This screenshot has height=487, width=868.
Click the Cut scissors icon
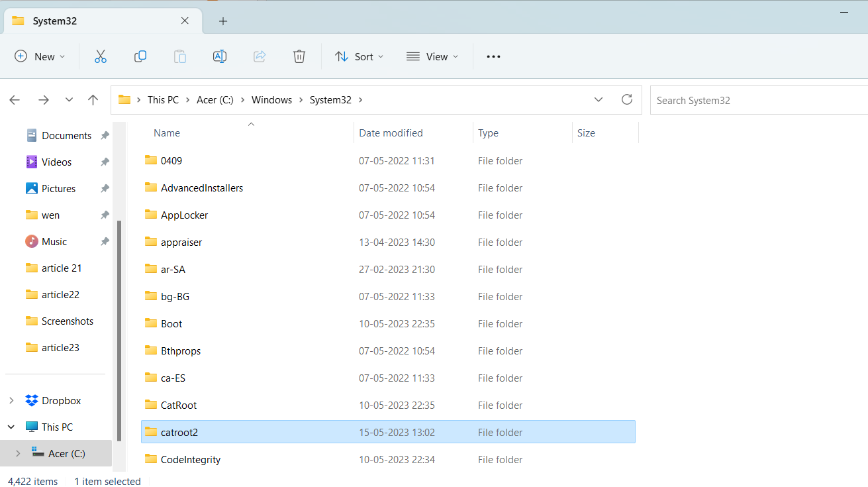pyautogui.click(x=101, y=57)
